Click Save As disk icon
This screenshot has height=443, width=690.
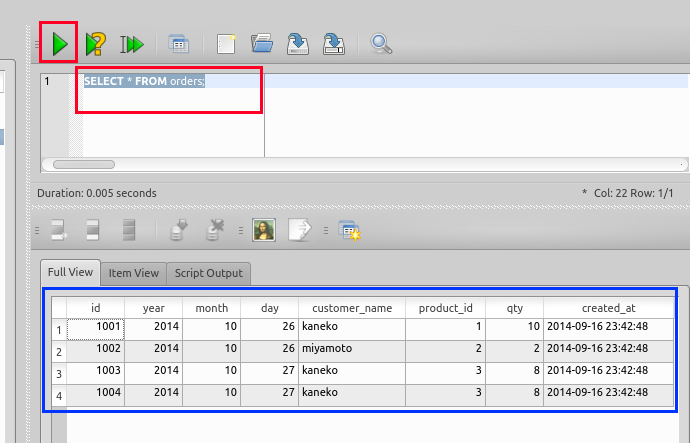pyautogui.click(x=334, y=44)
